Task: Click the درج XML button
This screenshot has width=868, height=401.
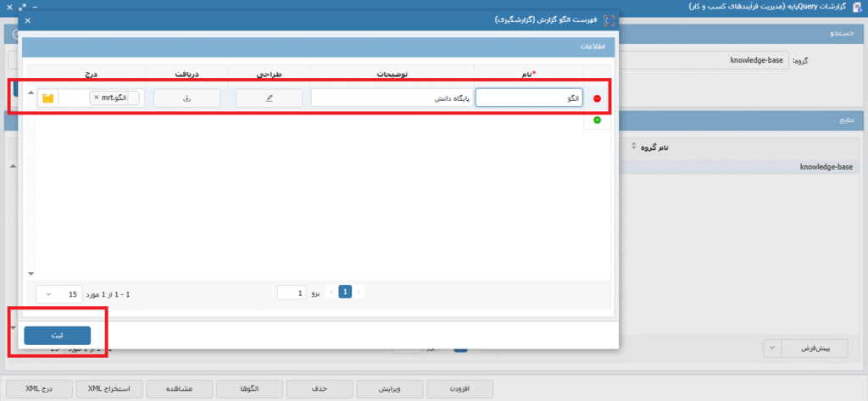Action: [x=38, y=388]
